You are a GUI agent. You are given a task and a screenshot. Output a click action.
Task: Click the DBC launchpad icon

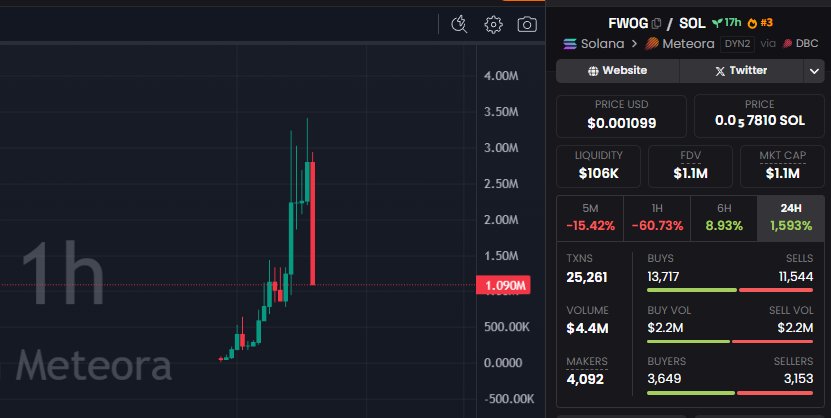(x=786, y=44)
